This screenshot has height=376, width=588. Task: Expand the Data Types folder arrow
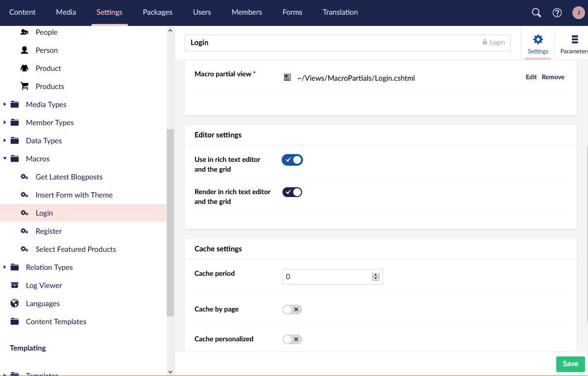pos(5,141)
